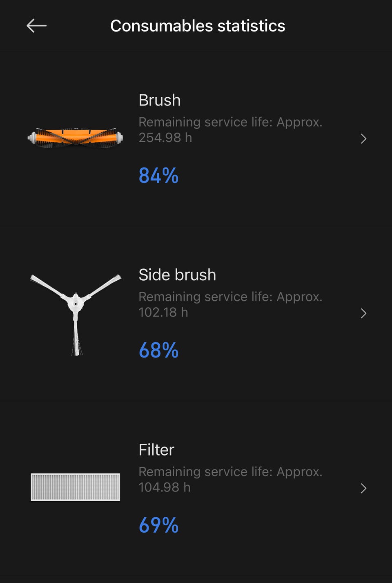Expand the Side brush details chevron
Screen dimensions: 392x583
(x=363, y=313)
